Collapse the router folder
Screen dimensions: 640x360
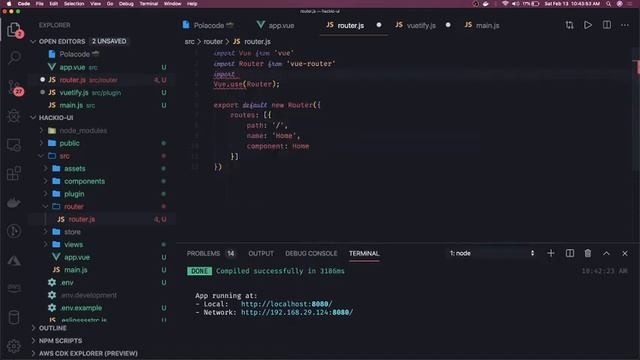[46, 207]
